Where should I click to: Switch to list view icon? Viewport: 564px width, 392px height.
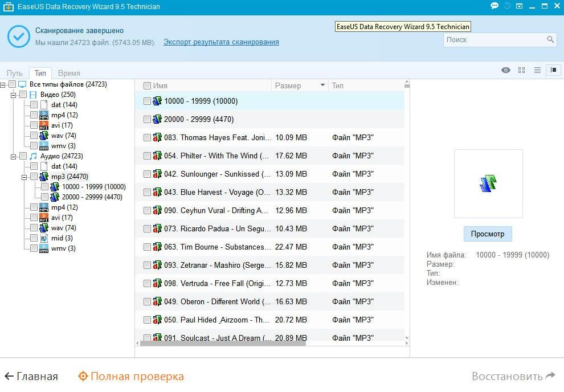537,70
